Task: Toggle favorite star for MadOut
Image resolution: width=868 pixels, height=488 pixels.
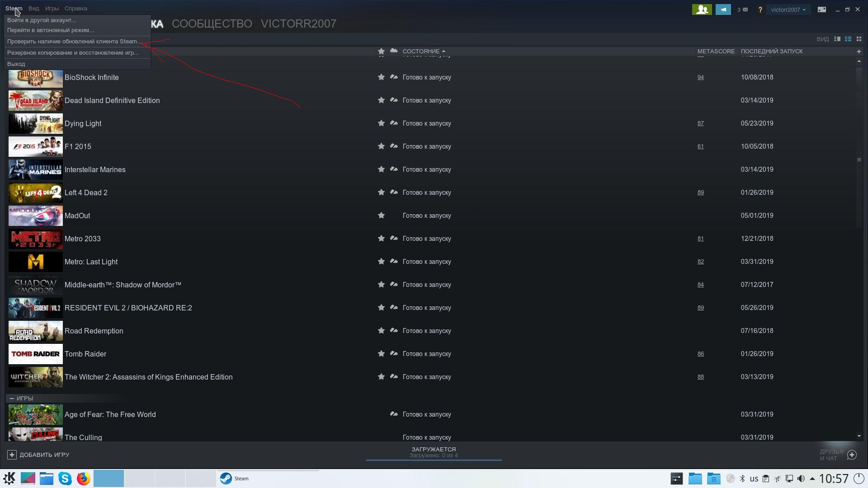Action: point(381,216)
